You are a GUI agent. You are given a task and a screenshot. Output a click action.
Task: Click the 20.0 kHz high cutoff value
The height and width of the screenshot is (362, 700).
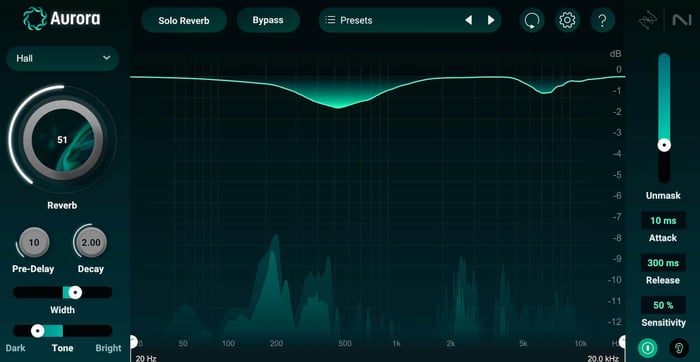point(603,358)
